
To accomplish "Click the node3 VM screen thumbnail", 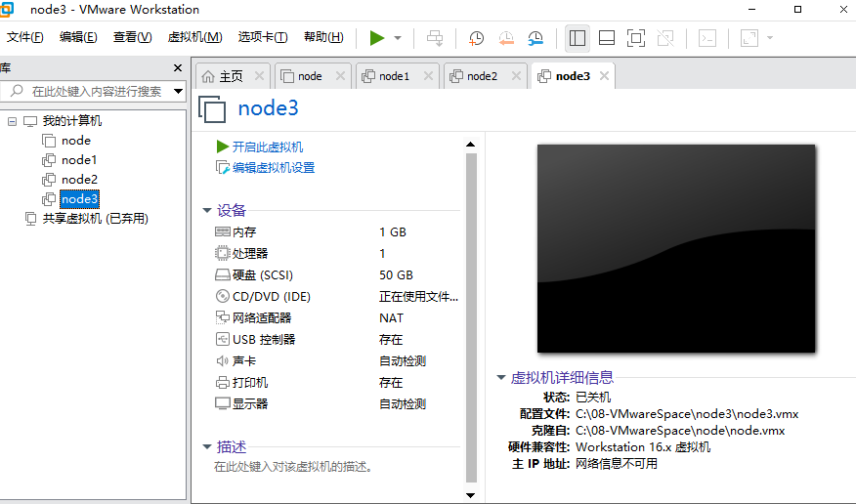I will 676,248.
